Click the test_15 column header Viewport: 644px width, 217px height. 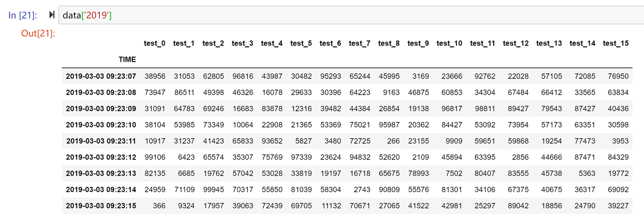pyautogui.click(x=616, y=43)
